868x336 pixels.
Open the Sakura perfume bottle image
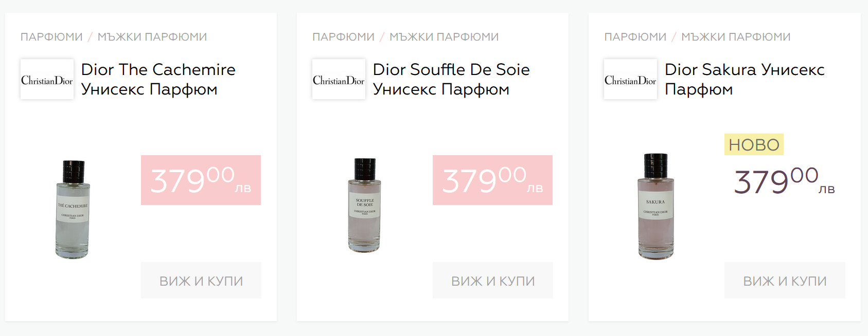656,206
